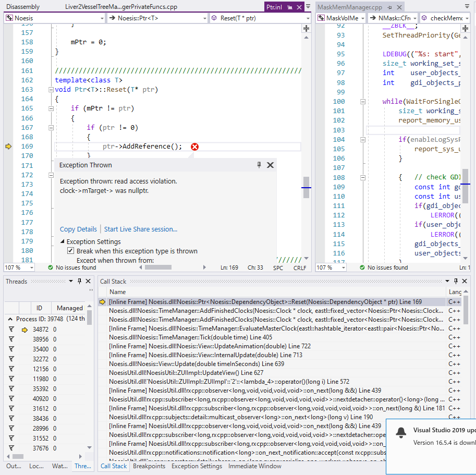
Task: Switch to the Exception Settings tab
Action: click(197, 466)
